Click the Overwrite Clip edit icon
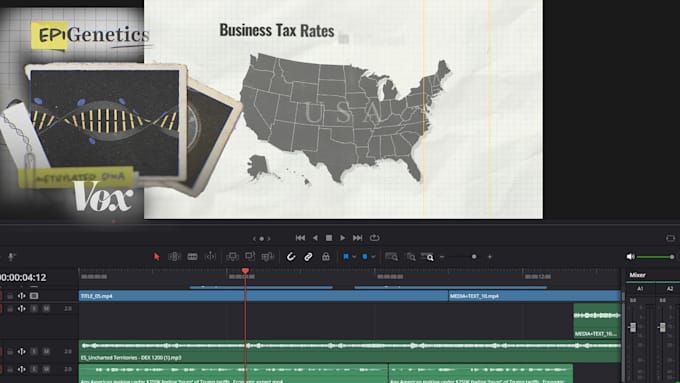 (250, 257)
